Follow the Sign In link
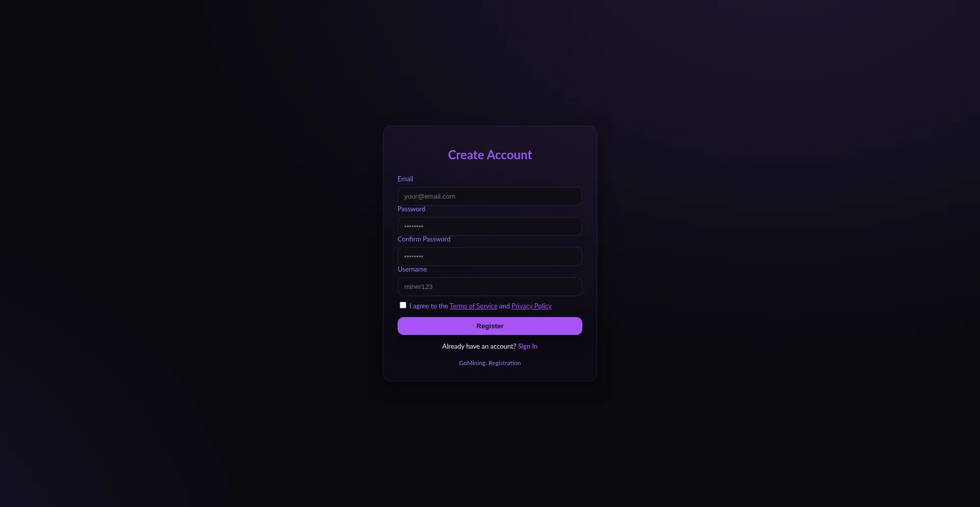The image size is (980, 507). (x=527, y=346)
